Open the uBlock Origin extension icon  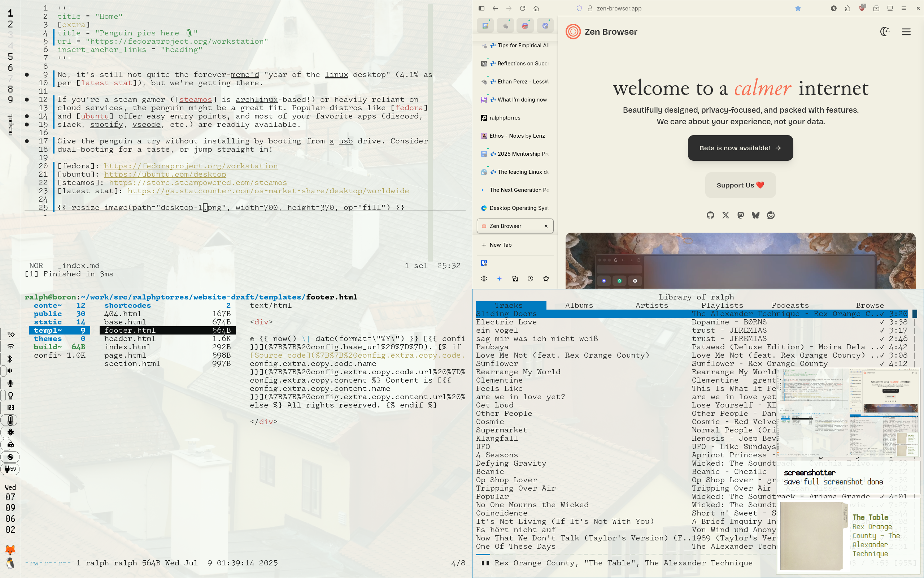point(862,8)
